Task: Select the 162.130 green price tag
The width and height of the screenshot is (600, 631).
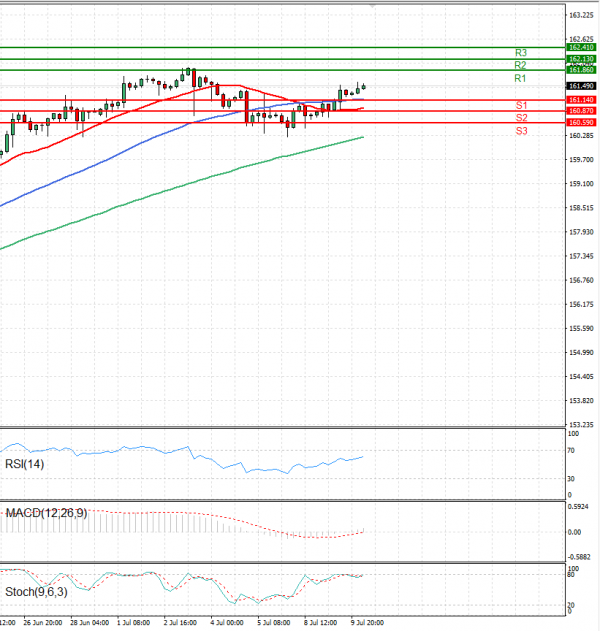Action: point(581,59)
